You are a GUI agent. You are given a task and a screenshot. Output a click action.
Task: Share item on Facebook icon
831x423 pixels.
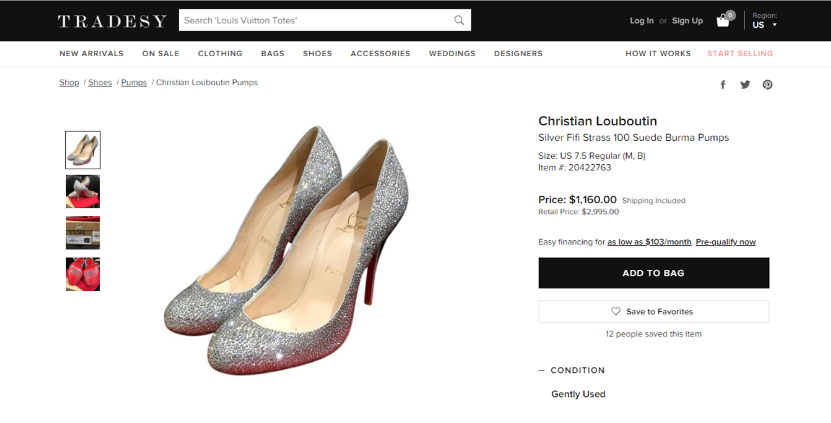pyautogui.click(x=723, y=85)
